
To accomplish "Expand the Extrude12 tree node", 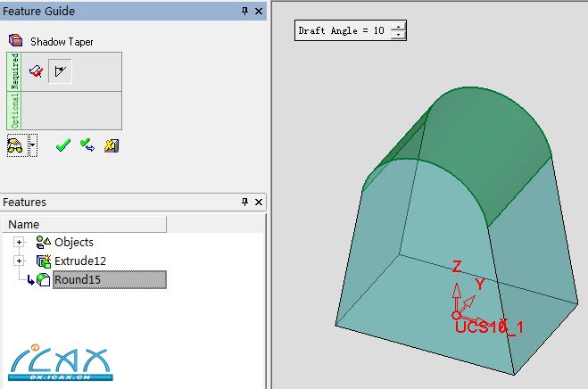I will point(19,261).
